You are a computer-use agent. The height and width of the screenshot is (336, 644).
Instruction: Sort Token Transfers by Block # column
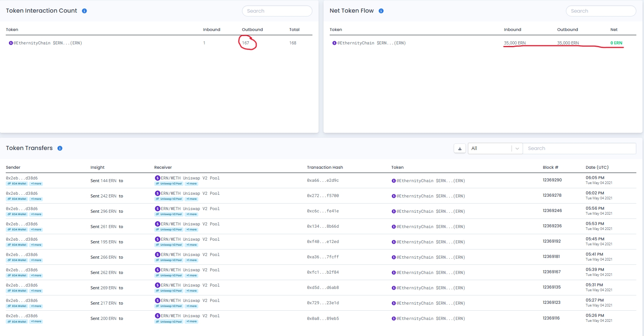(x=550, y=167)
